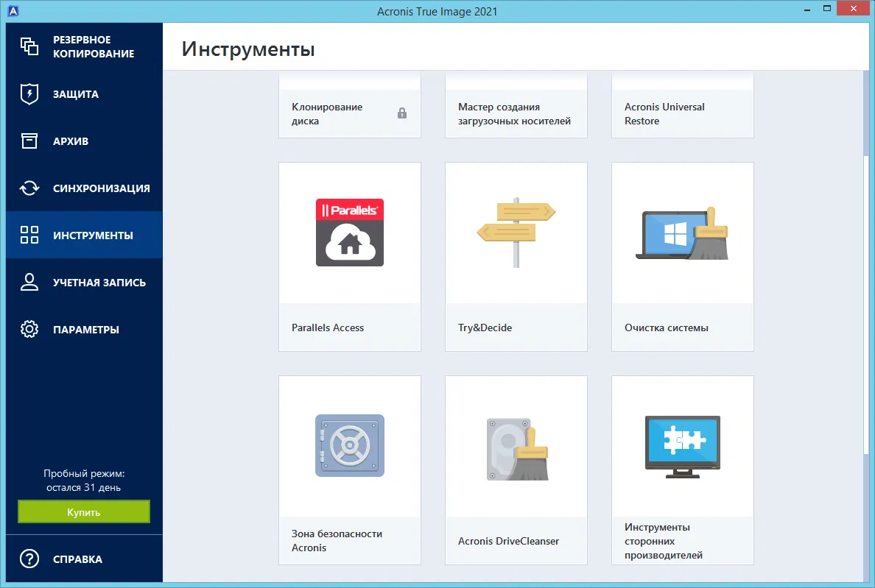Click the Tools four-squares icon

pyautogui.click(x=29, y=235)
